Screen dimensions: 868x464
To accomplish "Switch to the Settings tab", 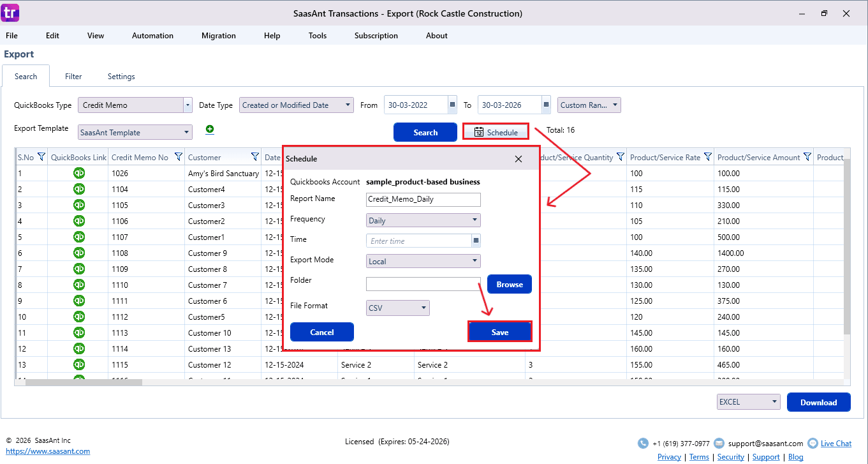I will pyautogui.click(x=121, y=76).
